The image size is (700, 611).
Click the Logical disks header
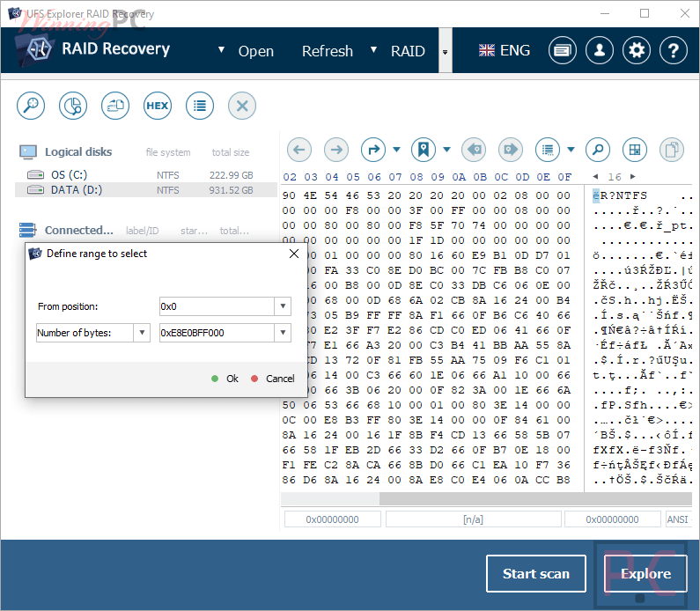tap(78, 151)
